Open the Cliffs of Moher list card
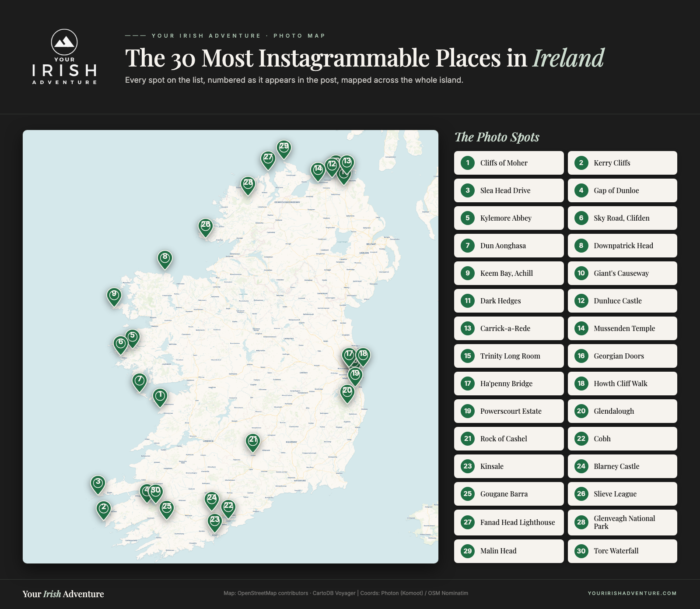This screenshot has width=700, height=609. [509, 163]
